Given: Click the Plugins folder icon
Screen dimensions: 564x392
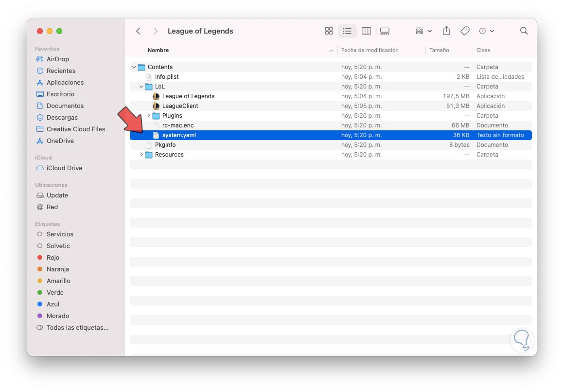Looking at the screenshot, I should pyautogui.click(x=156, y=116).
